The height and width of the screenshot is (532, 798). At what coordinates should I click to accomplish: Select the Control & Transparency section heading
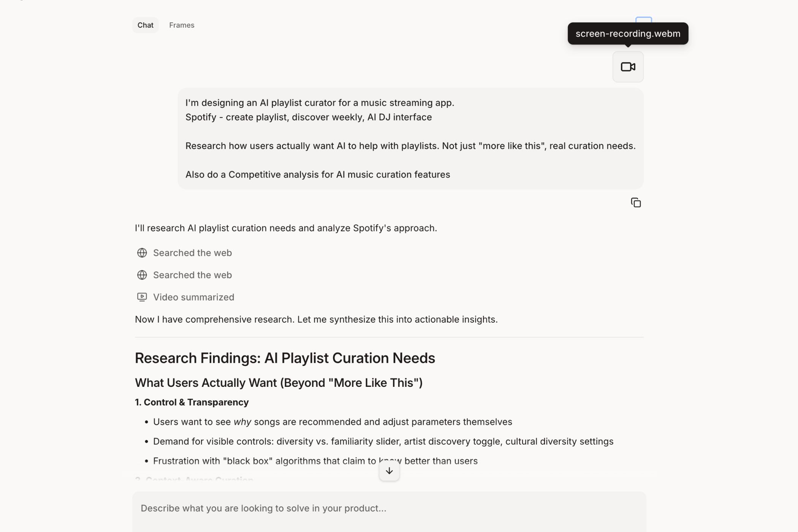pyautogui.click(x=192, y=402)
